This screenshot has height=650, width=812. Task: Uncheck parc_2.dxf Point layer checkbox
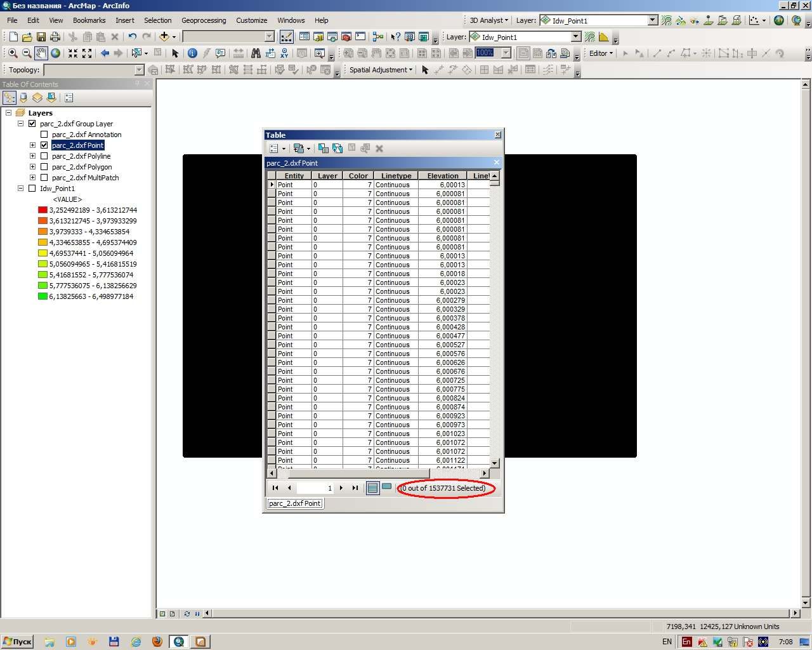click(x=44, y=145)
